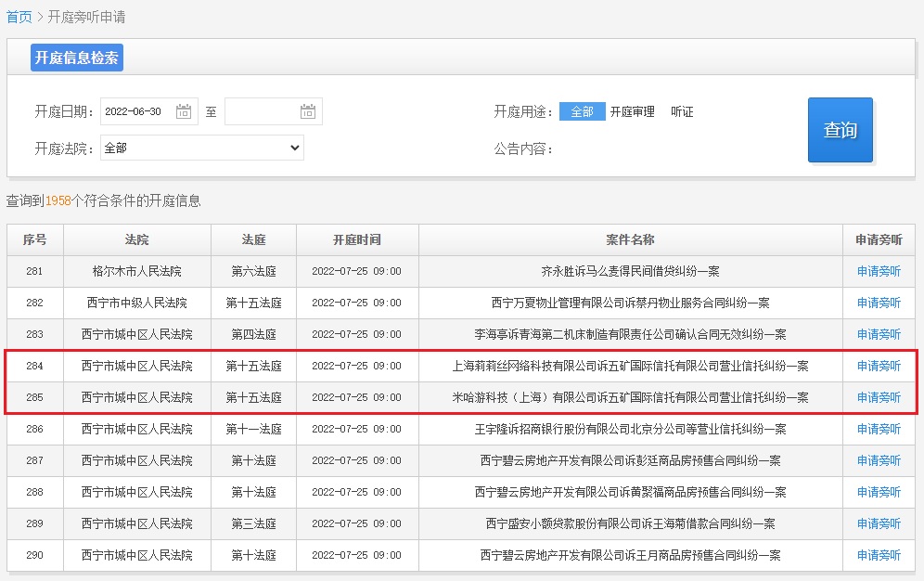924x581 pixels.
Task: Click court name 西宁市中级人民法院
Action: click(136, 303)
